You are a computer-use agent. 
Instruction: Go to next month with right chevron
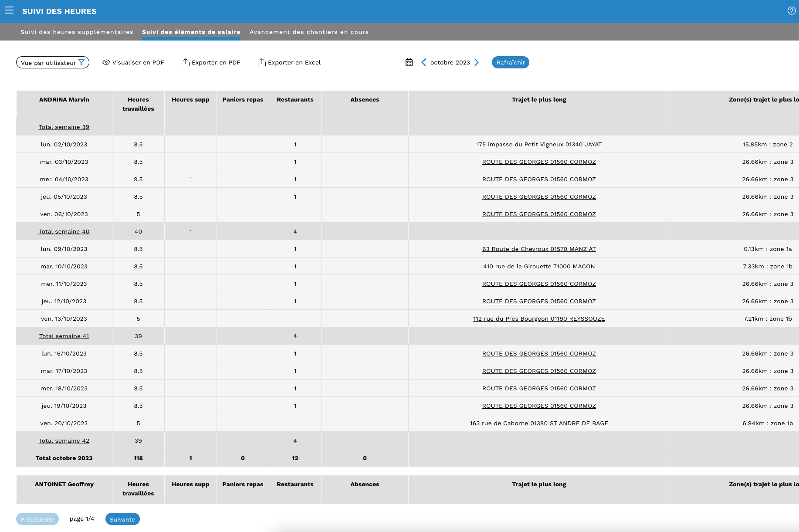[x=477, y=62]
